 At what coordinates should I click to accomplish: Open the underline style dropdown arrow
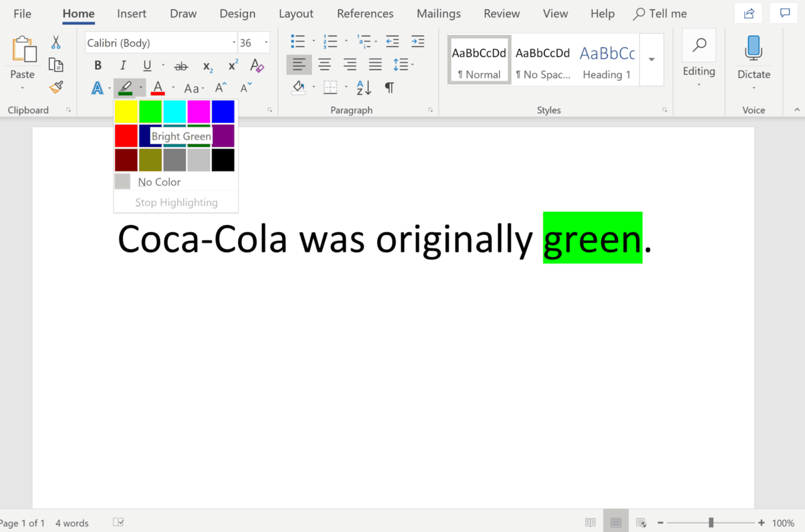tap(163, 65)
